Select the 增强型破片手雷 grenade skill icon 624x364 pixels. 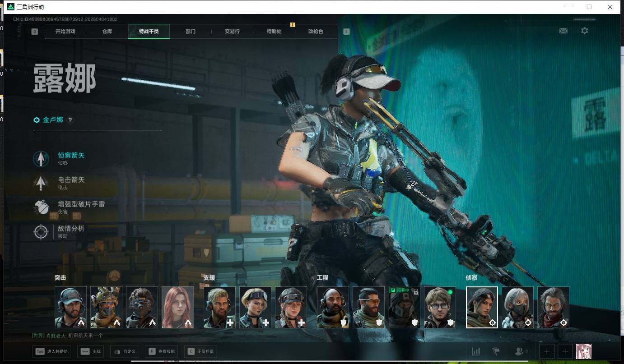click(41, 207)
